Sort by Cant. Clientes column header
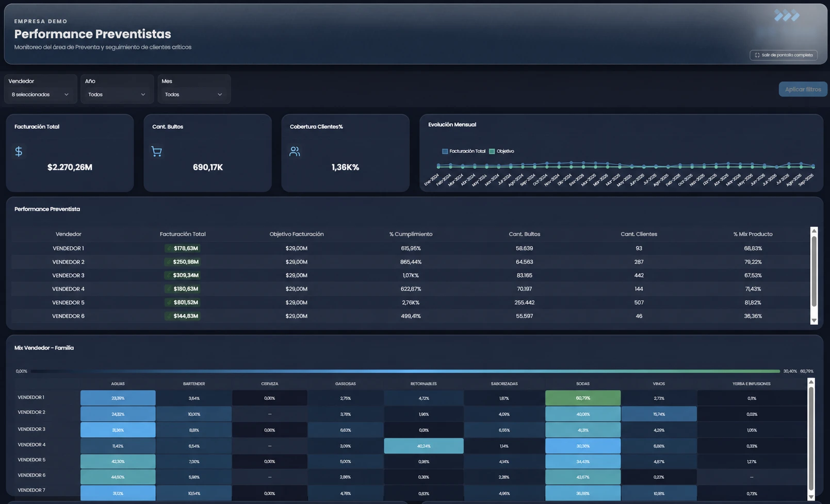830x504 pixels. [x=639, y=234]
